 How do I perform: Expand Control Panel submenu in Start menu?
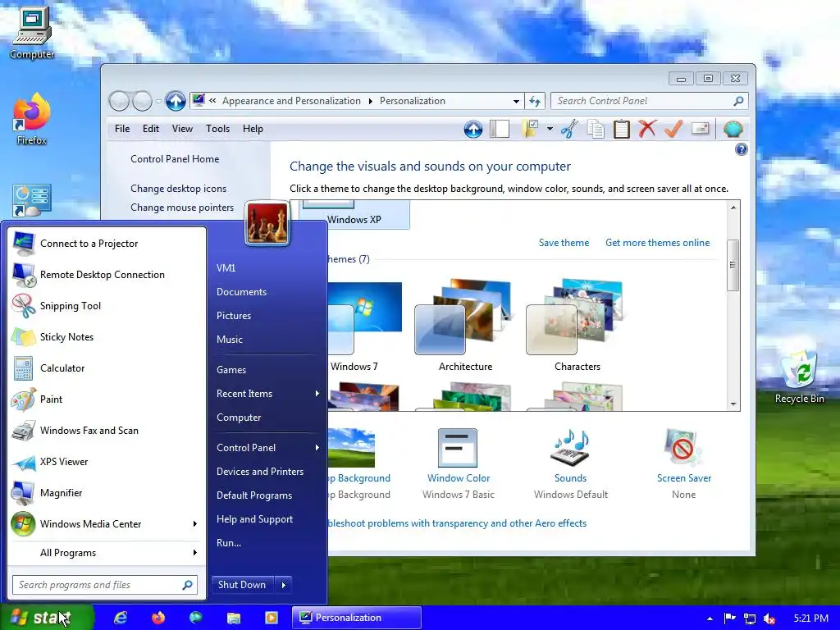(x=268, y=448)
